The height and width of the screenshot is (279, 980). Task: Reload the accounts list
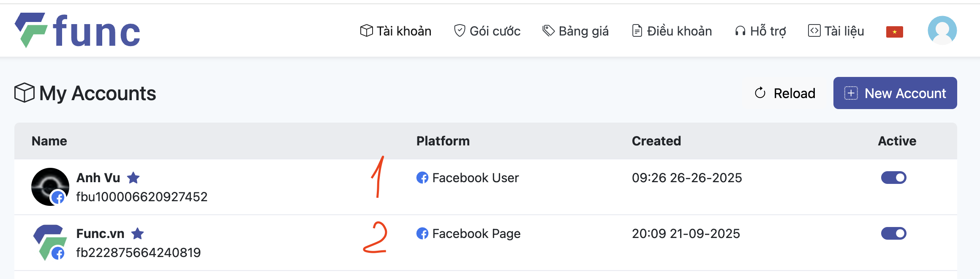785,93
